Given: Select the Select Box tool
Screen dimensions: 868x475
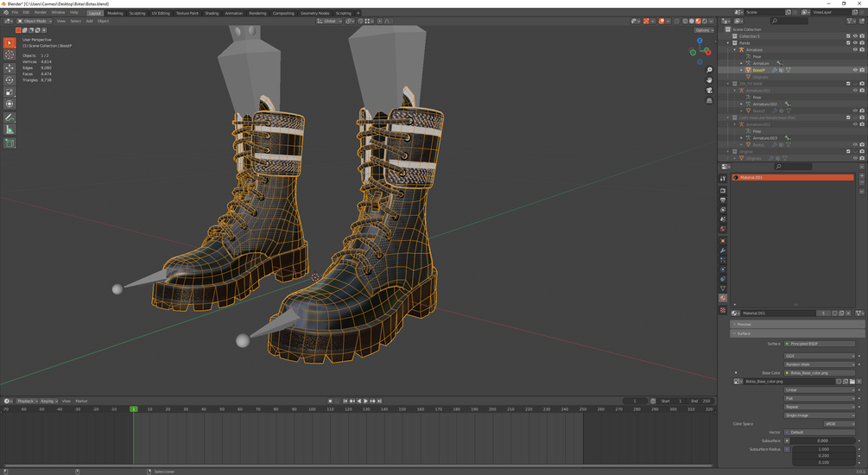Looking at the screenshot, I should click(x=10, y=42).
